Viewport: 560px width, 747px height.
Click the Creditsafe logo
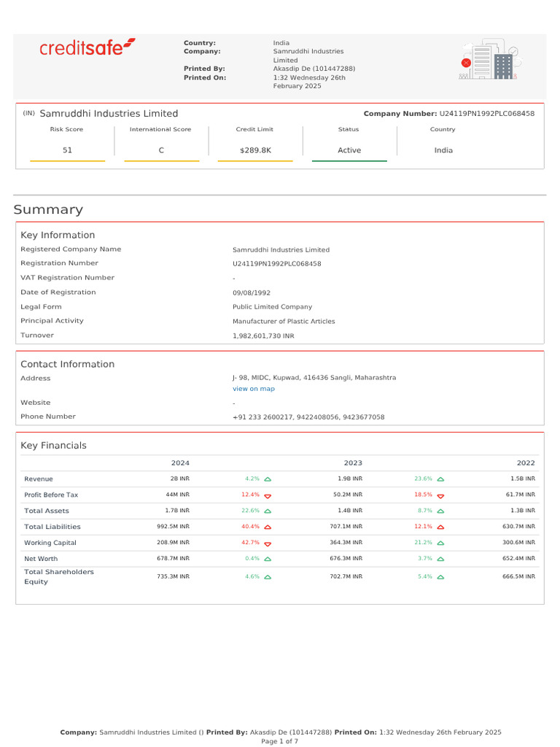pos(87,48)
